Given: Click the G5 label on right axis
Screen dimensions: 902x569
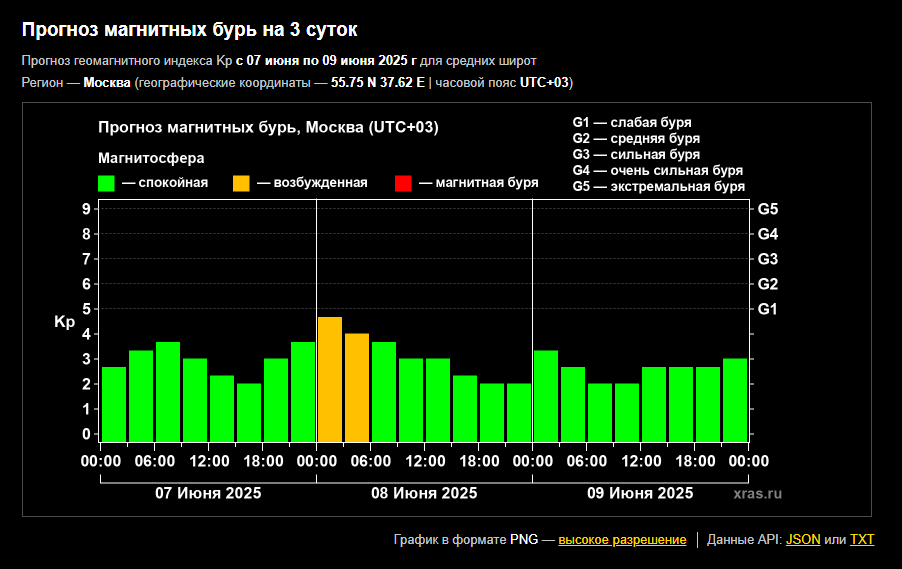Looking at the screenshot, I should tap(768, 209).
